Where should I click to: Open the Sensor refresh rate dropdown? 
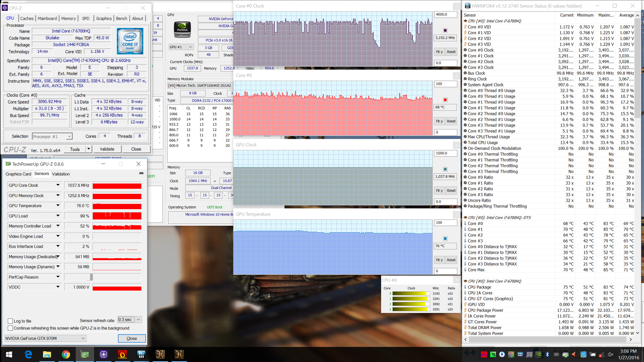[x=138, y=319]
